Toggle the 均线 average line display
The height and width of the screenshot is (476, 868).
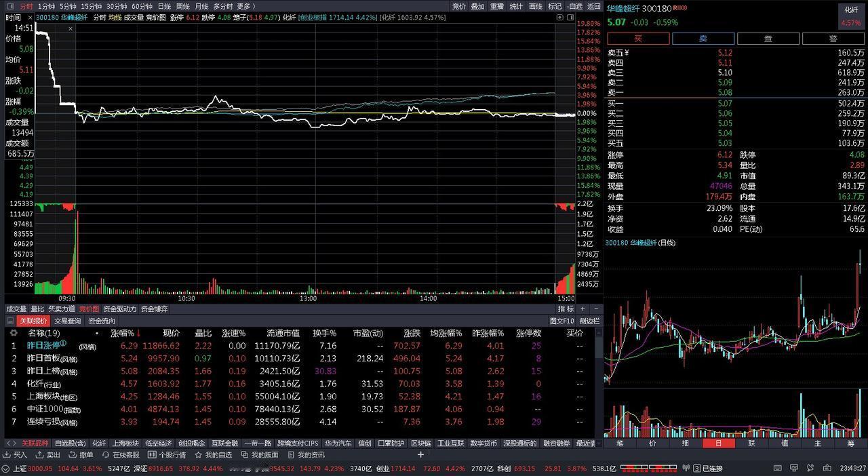click(115, 18)
